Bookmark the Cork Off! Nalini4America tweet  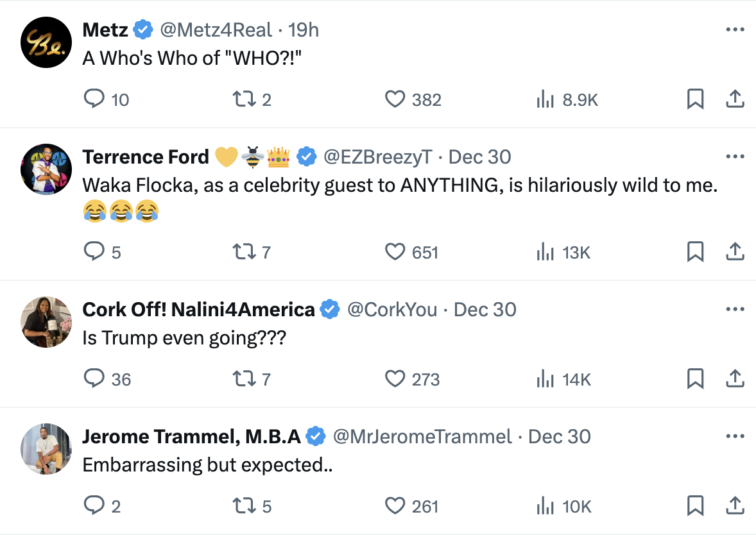(x=695, y=378)
